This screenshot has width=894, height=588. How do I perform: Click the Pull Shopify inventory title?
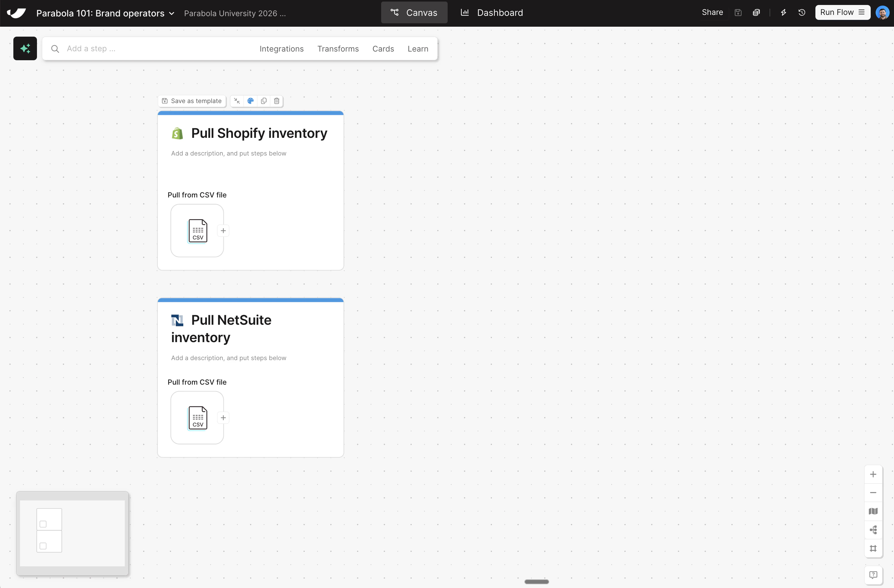click(259, 133)
